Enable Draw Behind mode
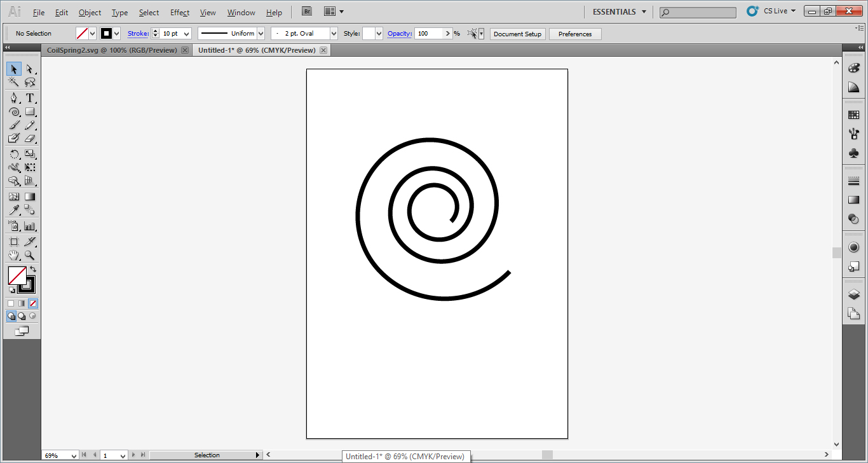 tap(22, 315)
